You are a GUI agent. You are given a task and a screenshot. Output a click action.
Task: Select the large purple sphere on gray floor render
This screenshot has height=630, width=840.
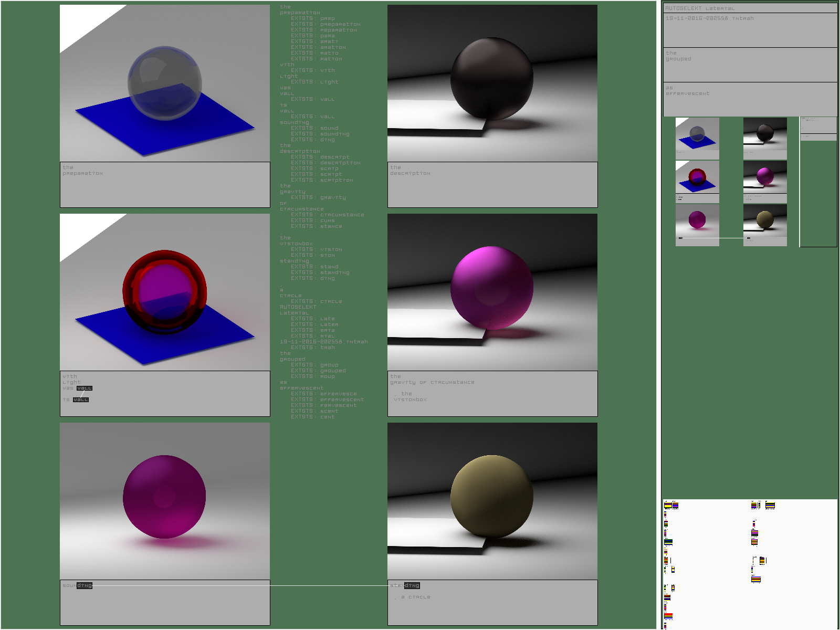(165, 501)
